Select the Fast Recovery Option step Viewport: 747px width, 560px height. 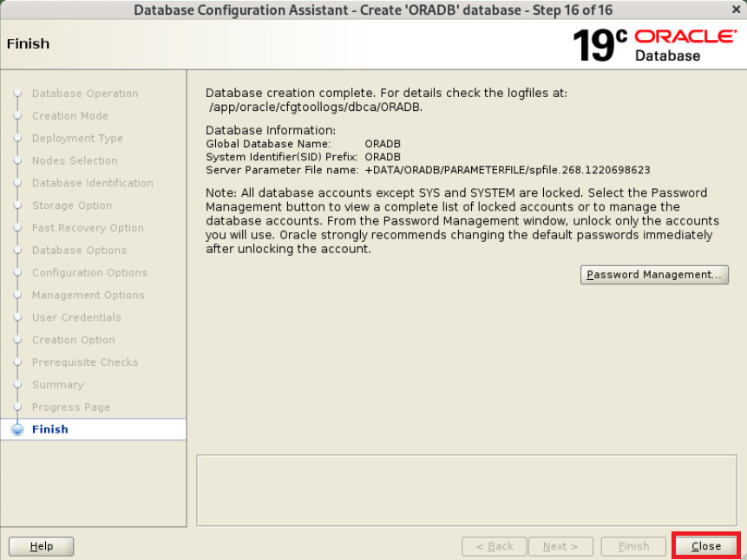[x=88, y=228]
